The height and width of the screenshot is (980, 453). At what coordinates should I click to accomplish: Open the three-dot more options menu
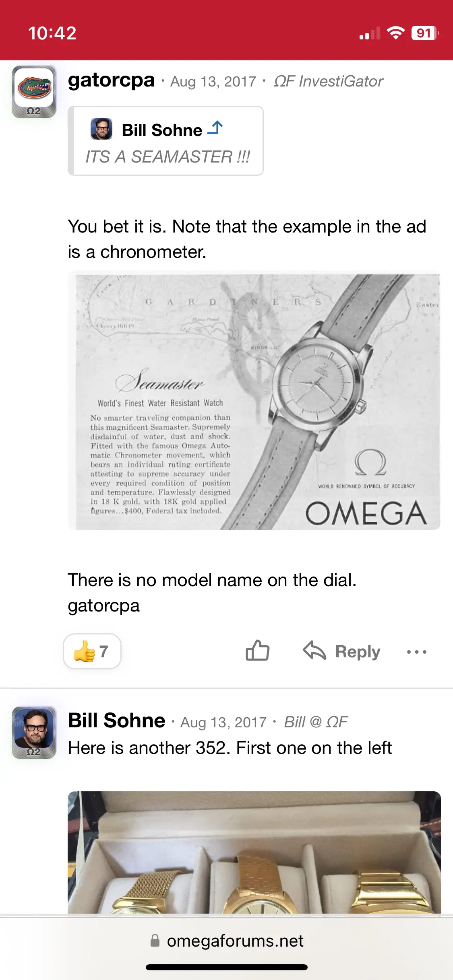(416, 652)
